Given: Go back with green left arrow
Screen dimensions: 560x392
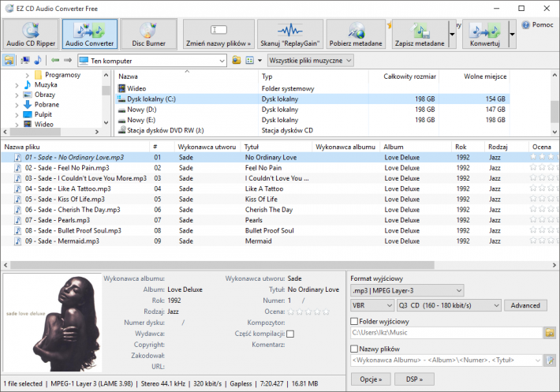Looking at the screenshot, I should pyautogui.click(x=55, y=60).
